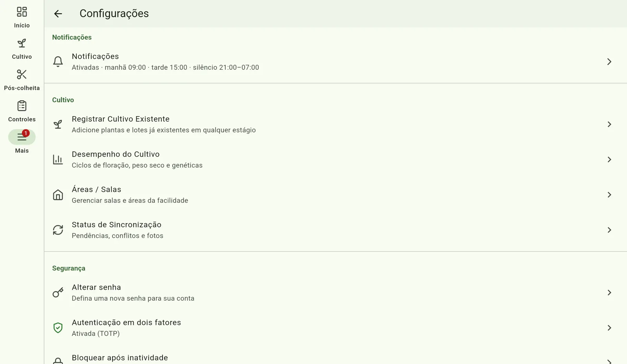Click the bell icon for Notificações

pos(58,61)
